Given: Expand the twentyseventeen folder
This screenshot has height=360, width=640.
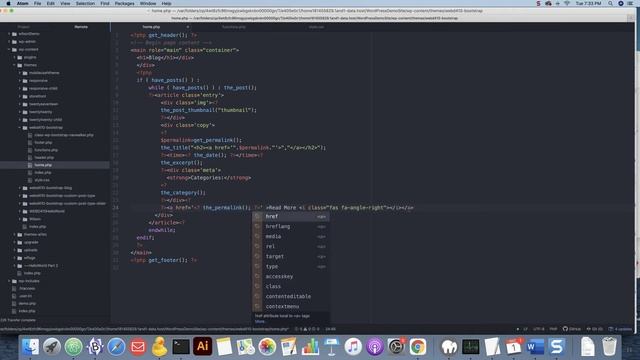Looking at the screenshot, I should click(x=20, y=104).
